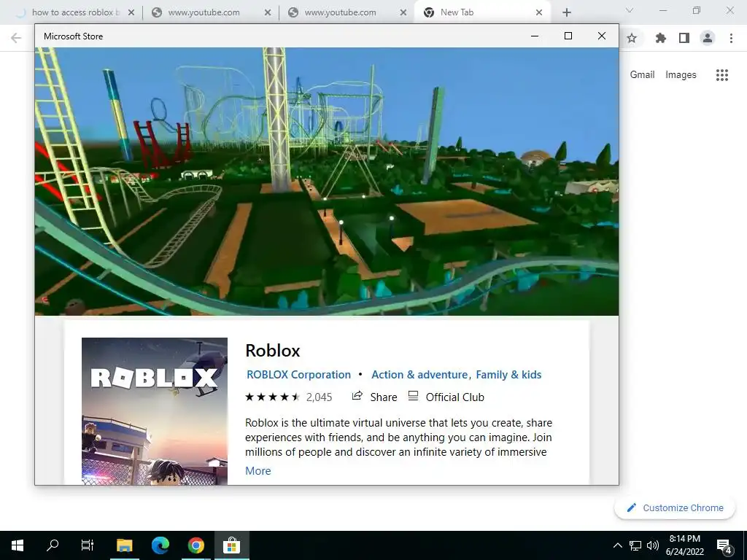
Task: Open the Family & kids category
Action: point(508,375)
